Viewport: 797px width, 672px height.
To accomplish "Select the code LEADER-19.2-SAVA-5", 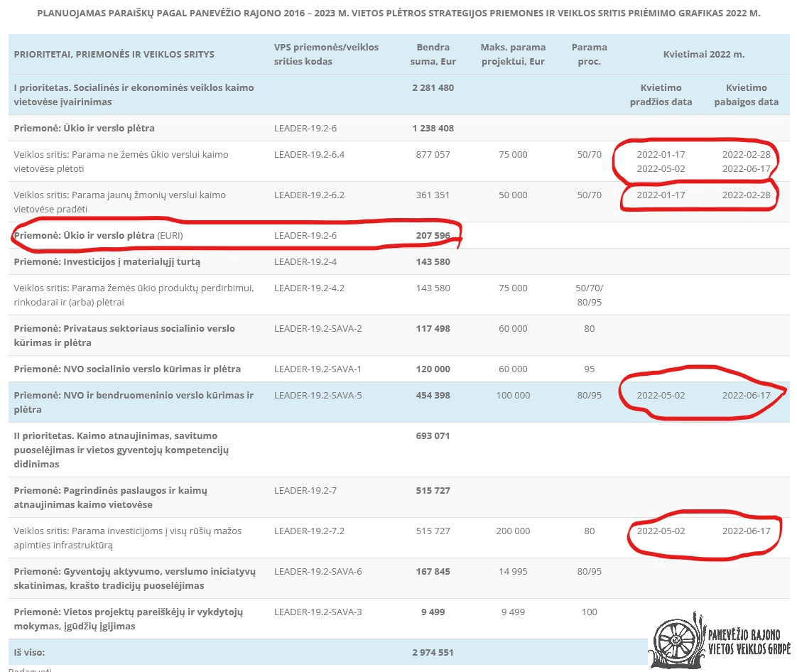I will click(318, 395).
